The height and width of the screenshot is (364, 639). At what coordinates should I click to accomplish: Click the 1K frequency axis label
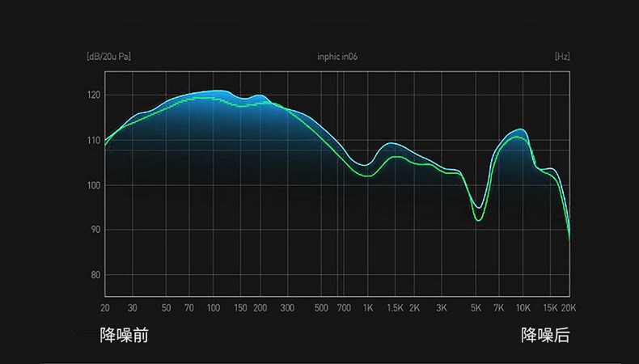pyautogui.click(x=368, y=308)
